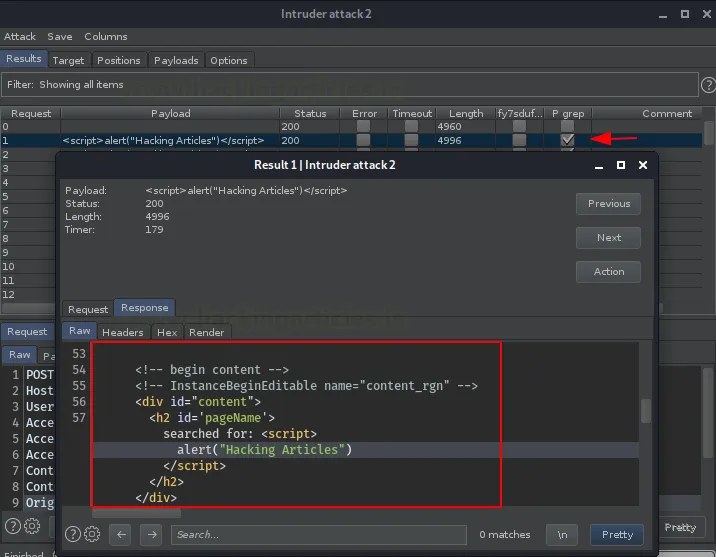Click the filter bar help question-mark icon

707,84
